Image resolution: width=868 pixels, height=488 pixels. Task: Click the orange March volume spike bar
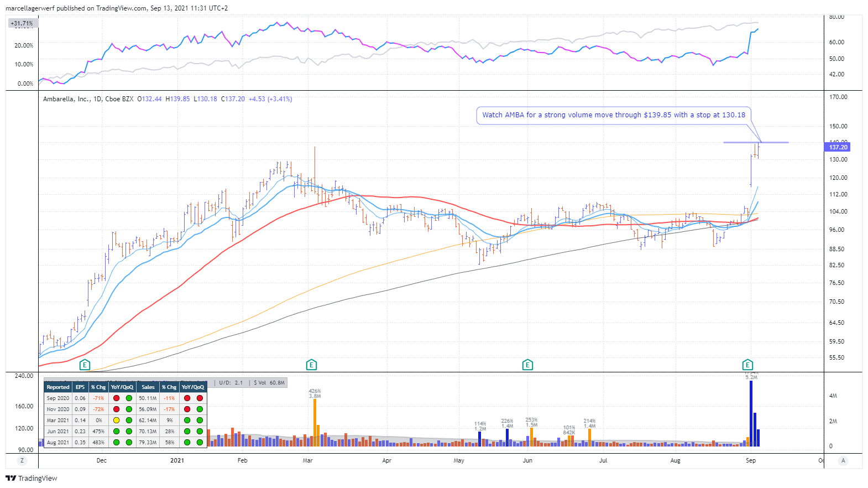coord(315,423)
